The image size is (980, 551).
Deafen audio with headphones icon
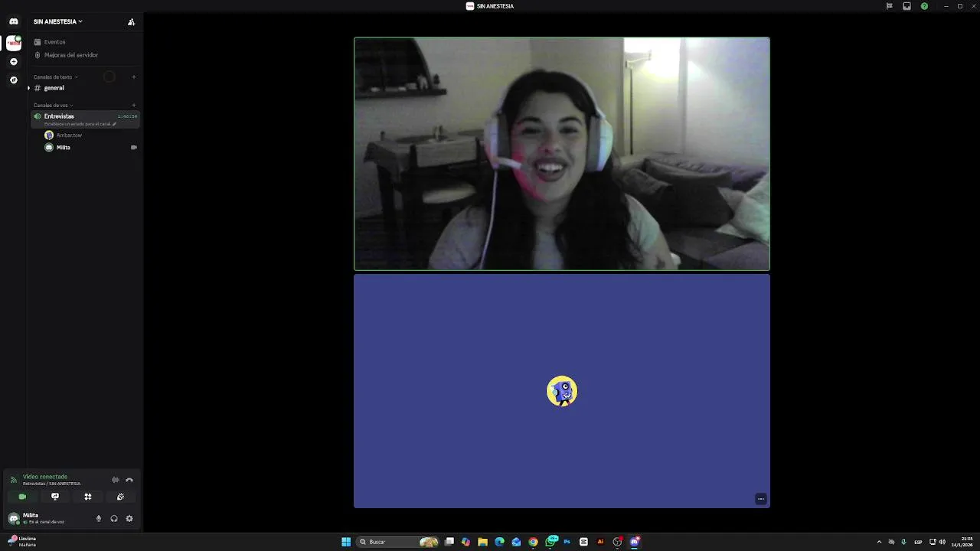[x=114, y=518]
